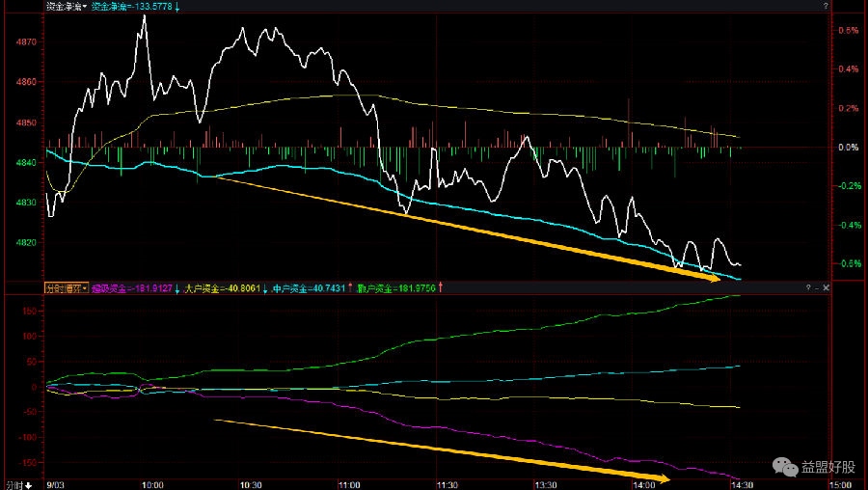Close the lower indicator panel

click(x=827, y=287)
